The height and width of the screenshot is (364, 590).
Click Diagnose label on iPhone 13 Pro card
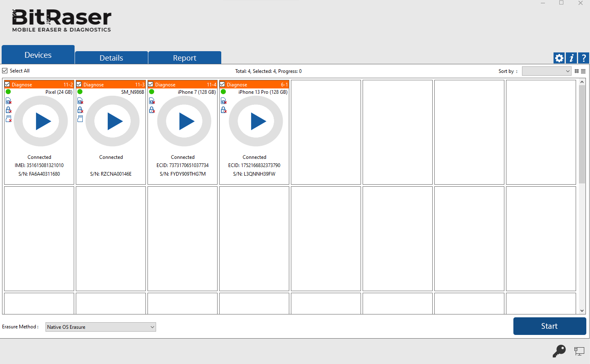click(x=237, y=85)
